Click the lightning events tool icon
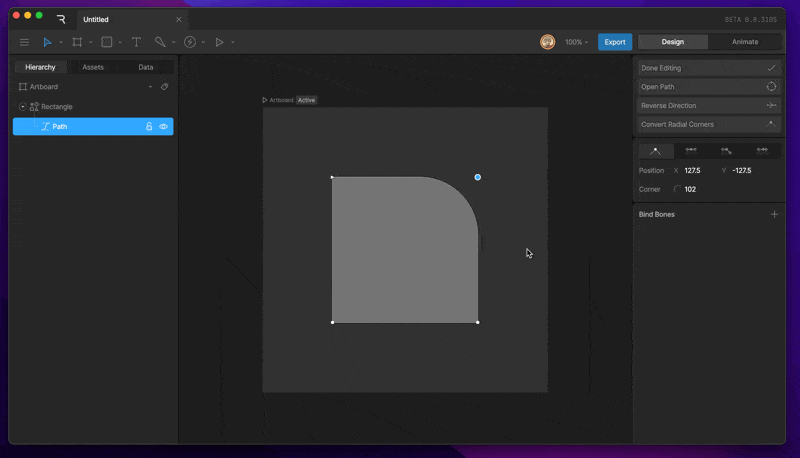This screenshot has height=458, width=800. click(x=190, y=42)
